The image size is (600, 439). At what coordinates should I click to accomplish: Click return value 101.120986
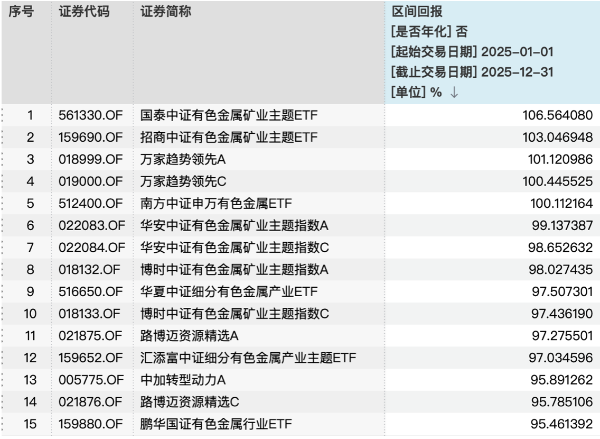[560, 159]
